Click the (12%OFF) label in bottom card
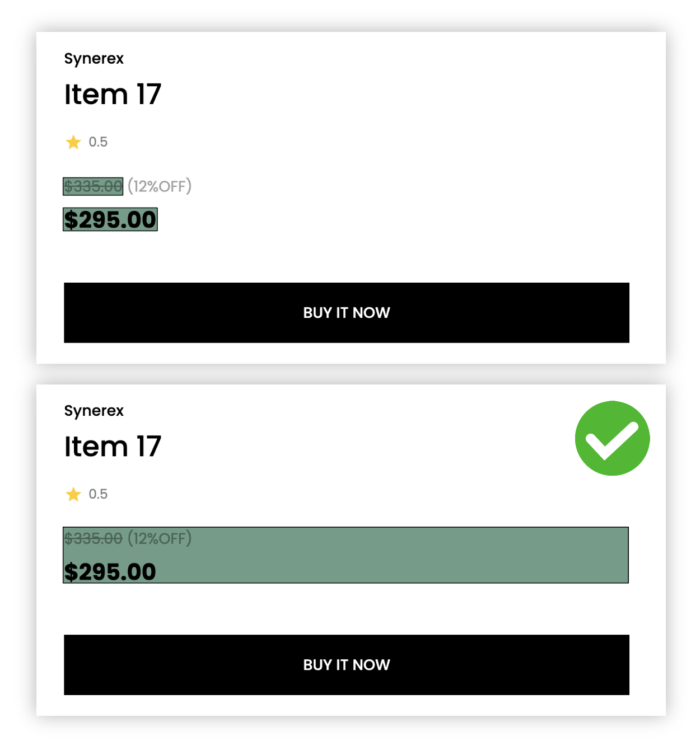 point(160,538)
